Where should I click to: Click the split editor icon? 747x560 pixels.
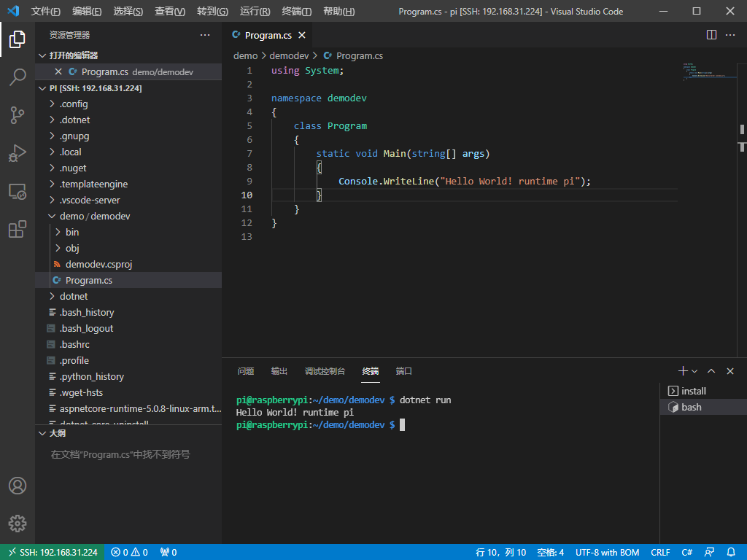[711, 35]
